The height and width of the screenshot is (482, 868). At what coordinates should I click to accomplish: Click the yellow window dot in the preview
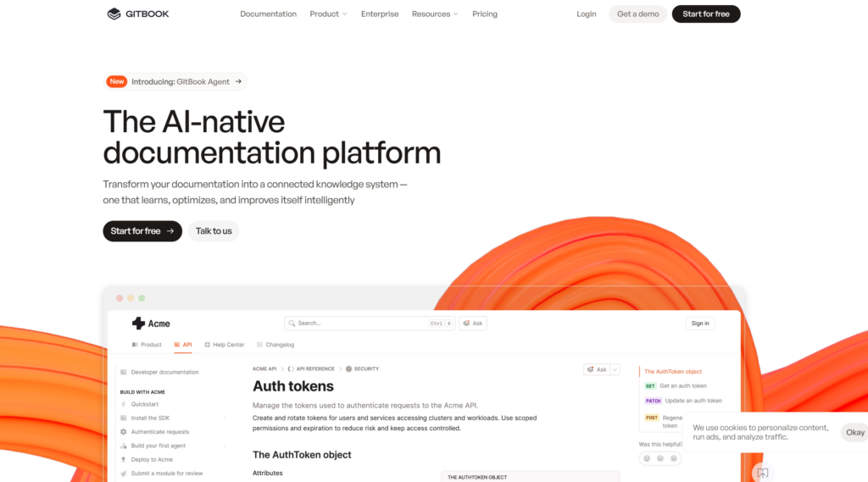(x=131, y=298)
